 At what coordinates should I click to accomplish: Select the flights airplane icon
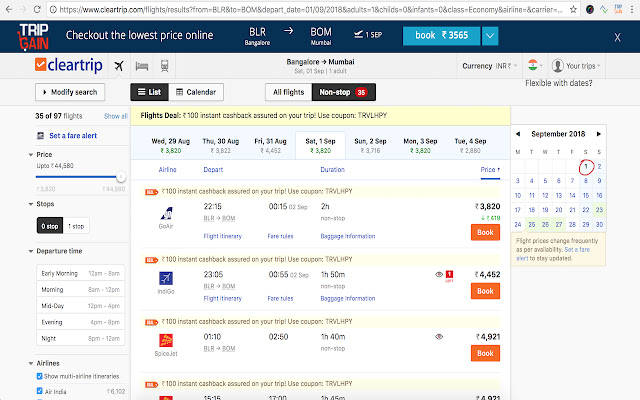pyautogui.click(x=119, y=65)
